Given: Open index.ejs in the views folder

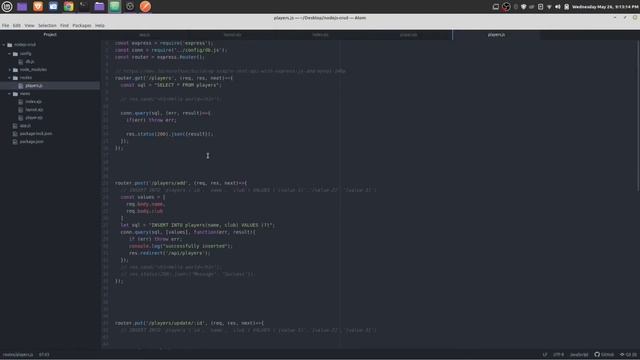Looking at the screenshot, I should coord(33,102).
